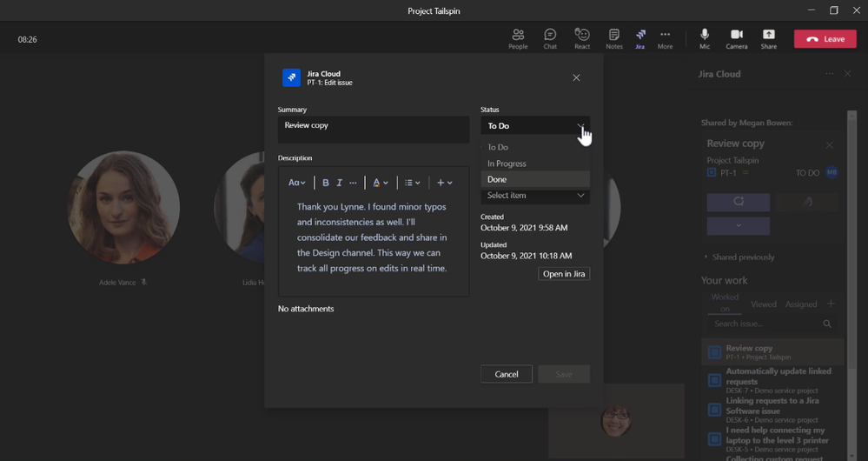The width and height of the screenshot is (868, 461).
Task: Dismiss the shared Review copy card
Action: click(829, 145)
